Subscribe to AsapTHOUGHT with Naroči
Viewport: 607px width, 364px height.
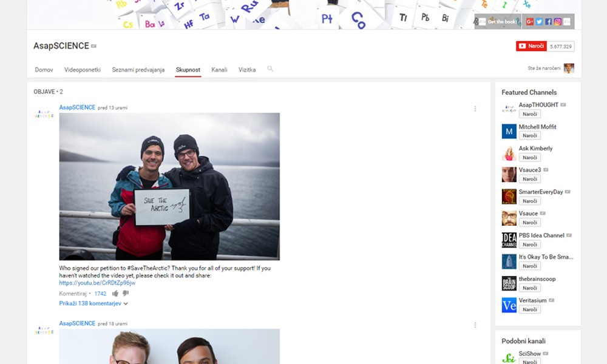(x=529, y=114)
